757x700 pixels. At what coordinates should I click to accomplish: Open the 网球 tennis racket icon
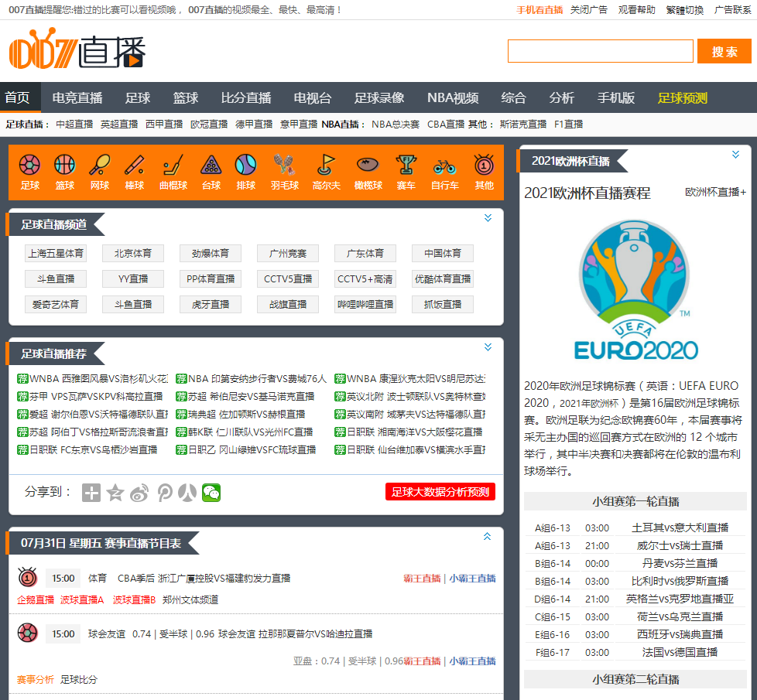[99, 165]
